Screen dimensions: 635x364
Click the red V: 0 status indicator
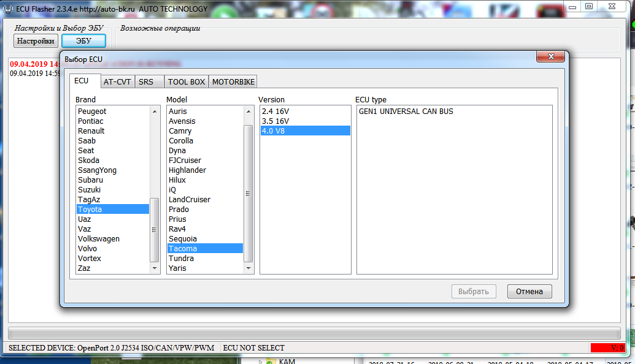(607, 348)
